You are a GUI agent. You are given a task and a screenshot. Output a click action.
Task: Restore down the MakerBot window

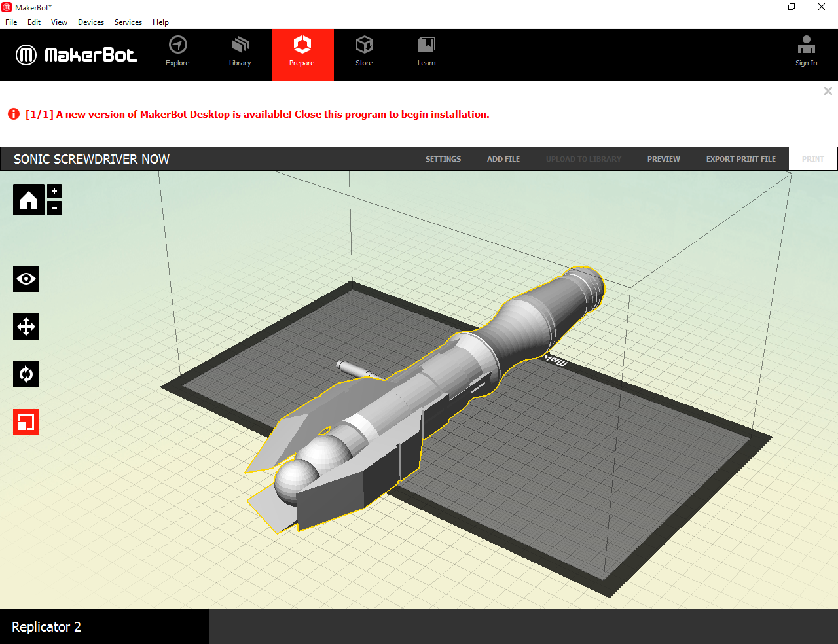[792, 7]
